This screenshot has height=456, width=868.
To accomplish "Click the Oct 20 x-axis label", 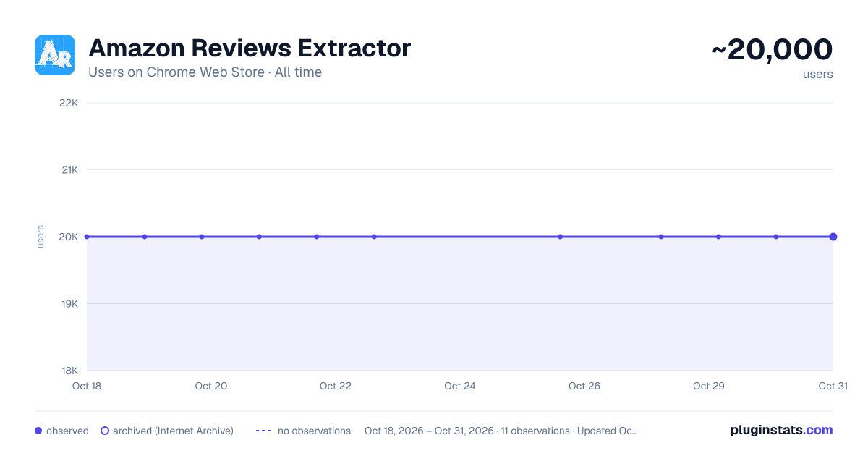I will pos(211,386).
